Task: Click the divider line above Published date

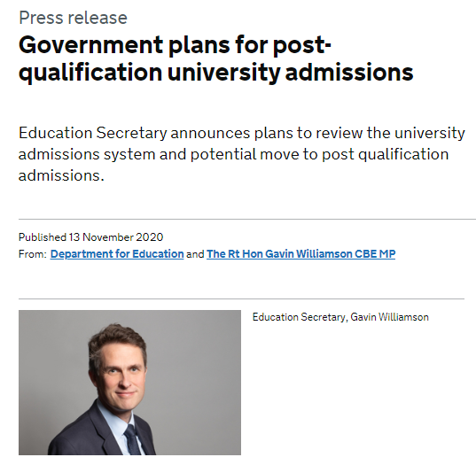Action: click(x=247, y=219)
